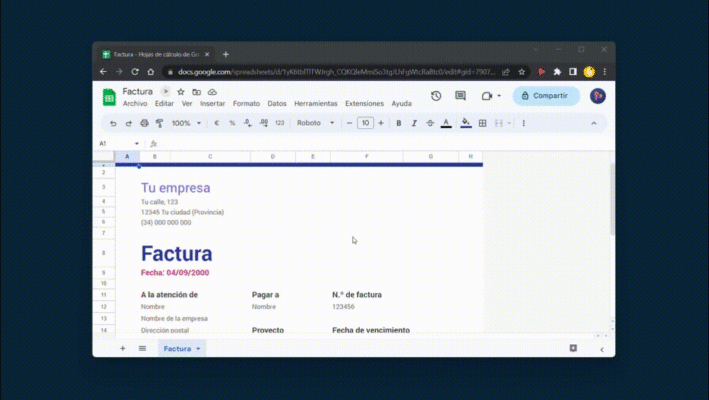Click the undo arrow in toolbar
The width and height of the screenshot is (709, 400).
click(x=113, y=123)
